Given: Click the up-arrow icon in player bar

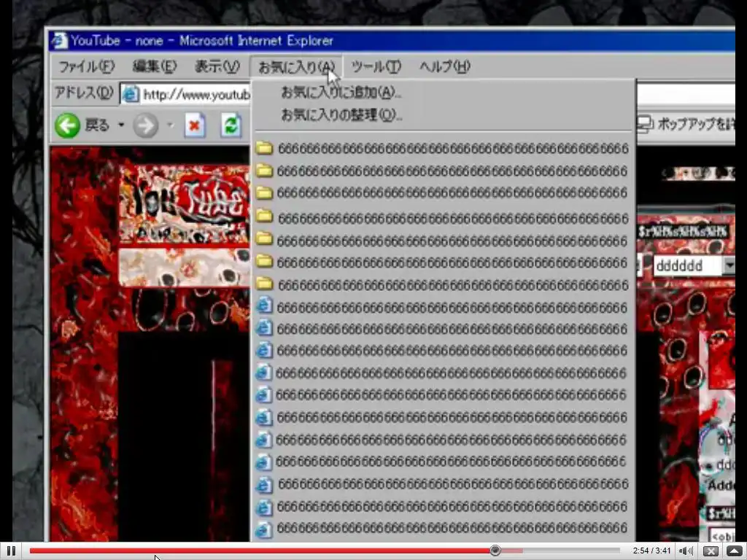Looking at the screenshot, I should (x=734, y=551).
